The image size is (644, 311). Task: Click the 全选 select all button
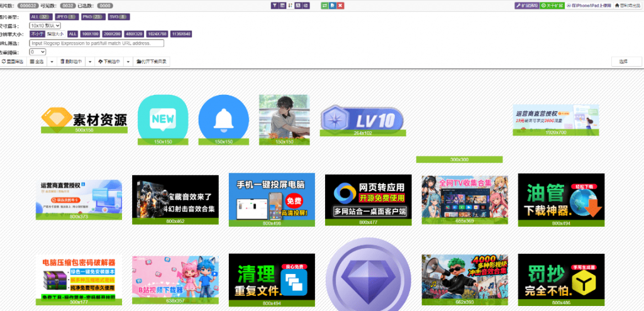[36, 62]
